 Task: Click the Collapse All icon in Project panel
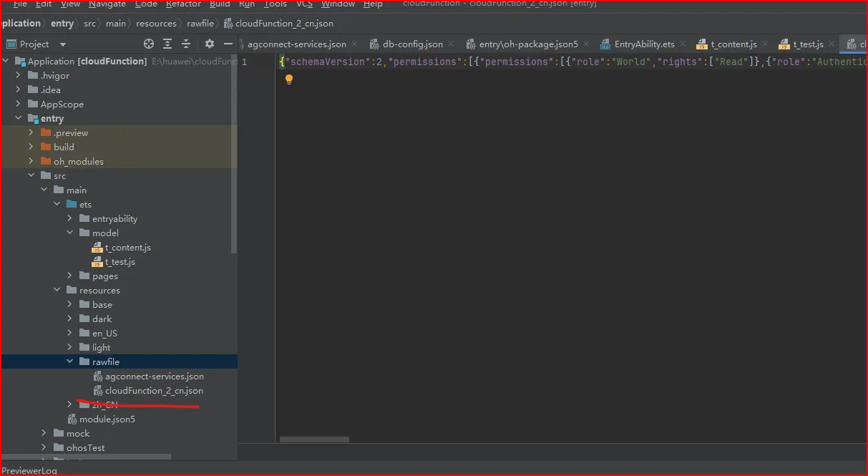(x=186, y=44)
